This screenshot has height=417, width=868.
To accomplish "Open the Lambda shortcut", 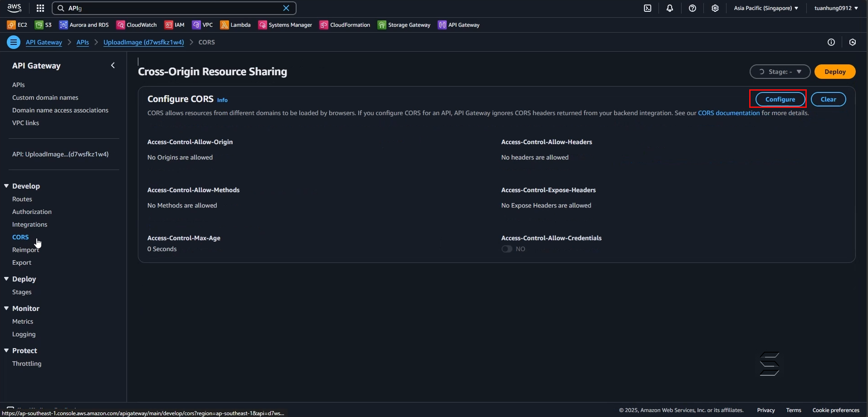I will pyautogui.click(x=235, y=25).
